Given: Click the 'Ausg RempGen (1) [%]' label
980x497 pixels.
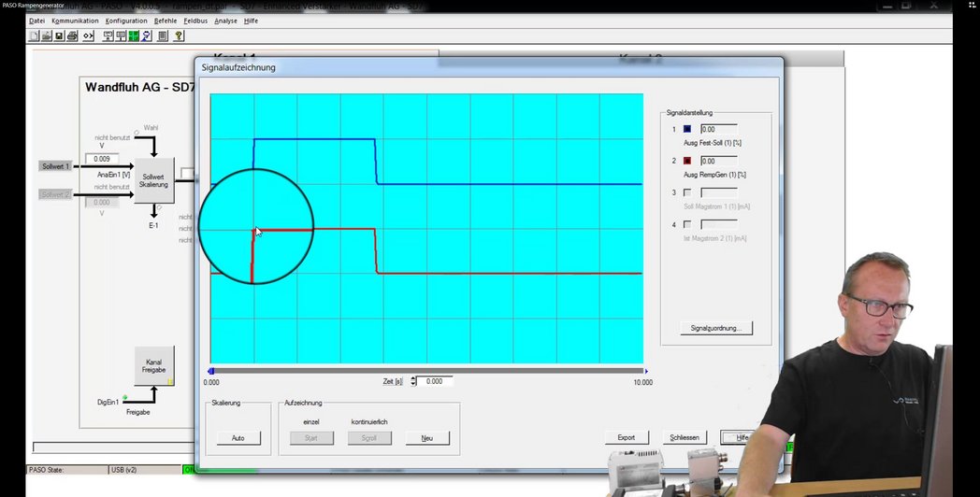Looking at the screenshot, I should pos(714,175).
